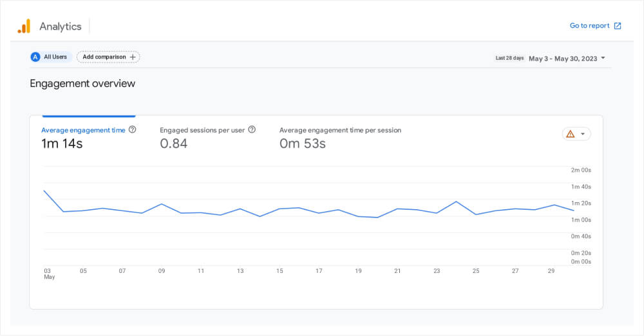Click the orange warning triangle icon

pos(570,134)
